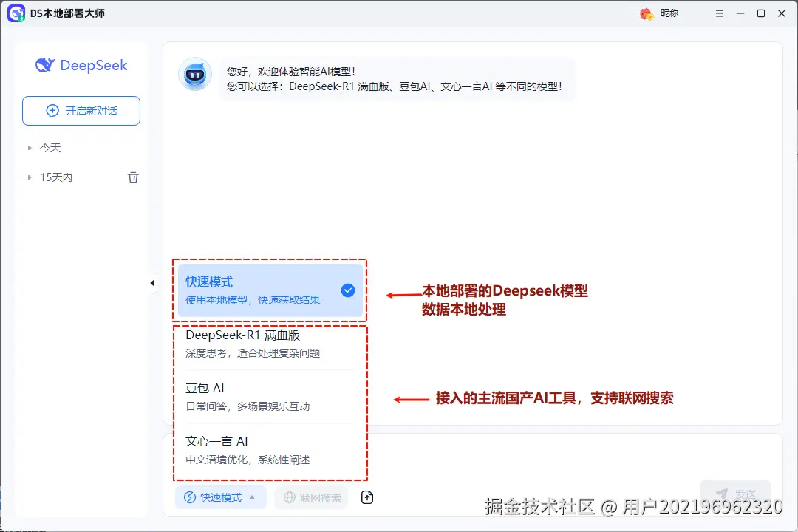Viewport: 798px width, 532px height.
Task: Click the globe icon on 联网搜索
Action: tap(288, 497)
